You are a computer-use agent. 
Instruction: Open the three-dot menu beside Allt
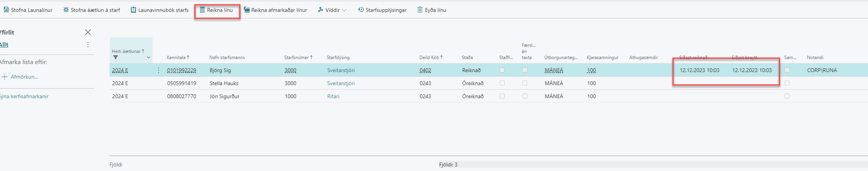pos(88,45)
